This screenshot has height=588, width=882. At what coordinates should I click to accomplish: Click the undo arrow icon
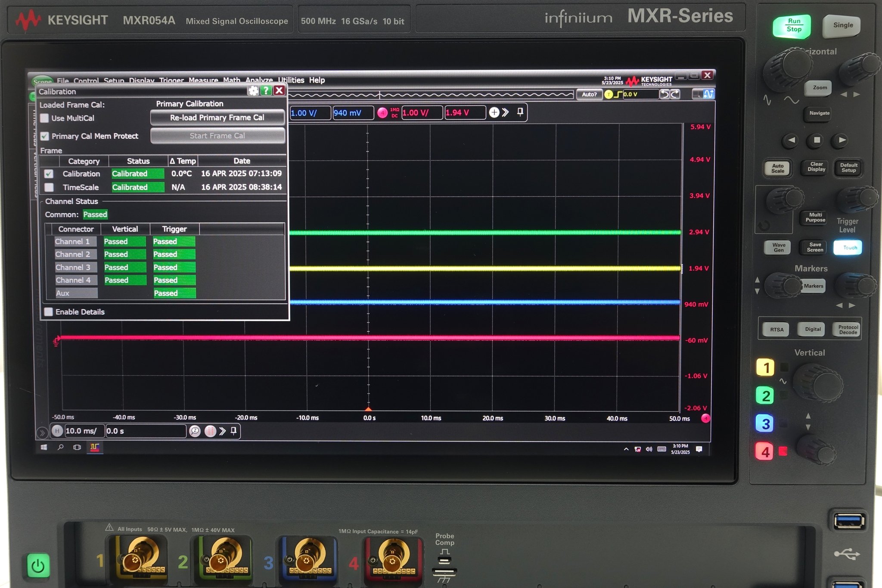point(665,94)
